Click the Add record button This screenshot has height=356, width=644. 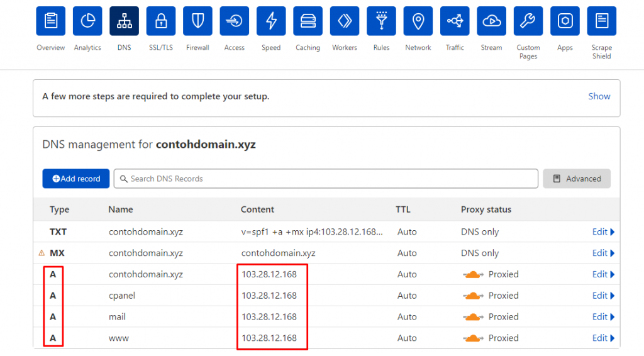click(76, 179)
